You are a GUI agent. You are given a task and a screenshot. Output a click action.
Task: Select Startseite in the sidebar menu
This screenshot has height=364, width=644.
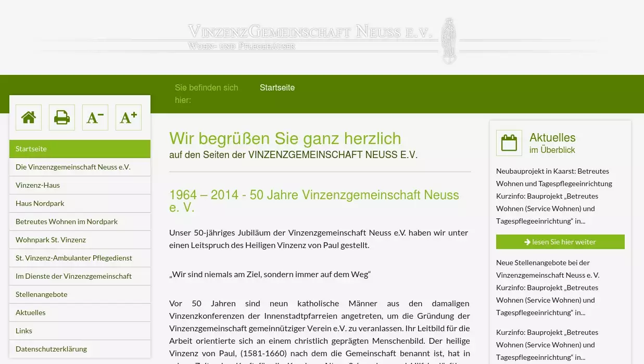point(80,149)
